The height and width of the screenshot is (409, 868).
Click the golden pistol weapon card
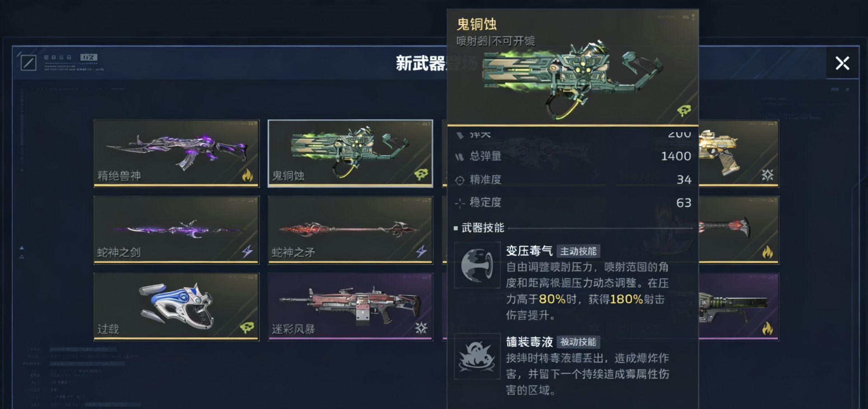[739, 153]
